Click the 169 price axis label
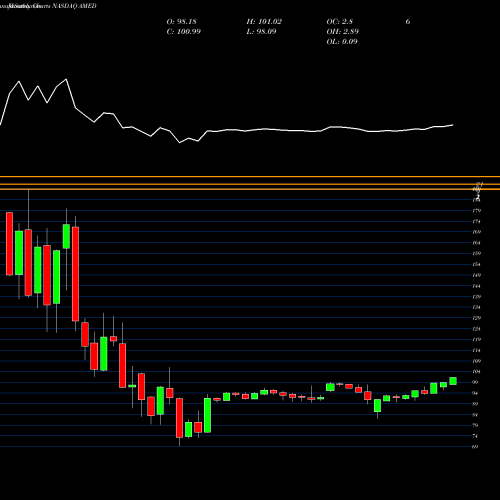The height and width of the screenshot is (500, 500). point(477,232)
